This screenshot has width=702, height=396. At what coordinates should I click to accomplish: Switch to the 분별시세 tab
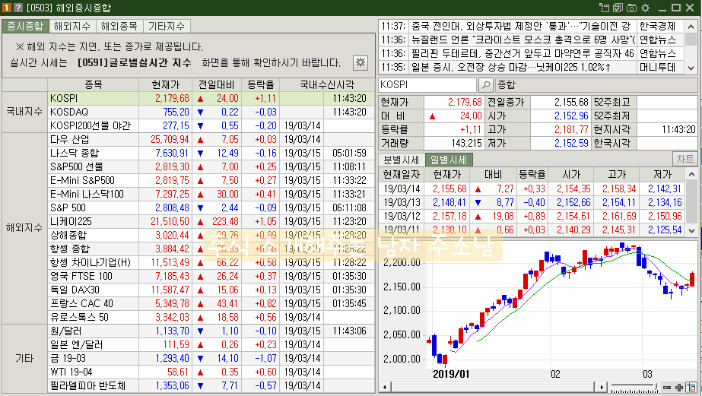click(401, 160)
